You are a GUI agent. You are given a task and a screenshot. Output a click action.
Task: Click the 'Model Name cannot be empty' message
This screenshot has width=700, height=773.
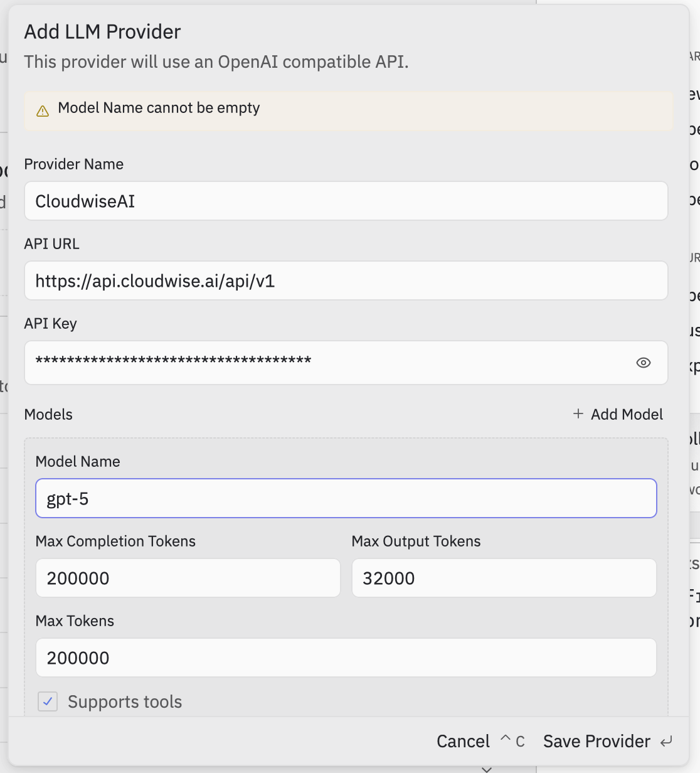pos(159,108)
